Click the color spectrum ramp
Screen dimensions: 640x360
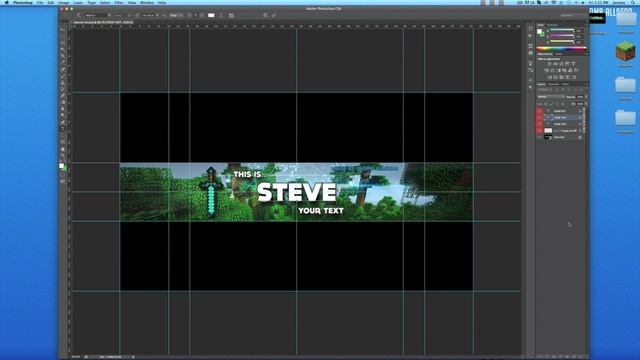(x=561, y=49)
